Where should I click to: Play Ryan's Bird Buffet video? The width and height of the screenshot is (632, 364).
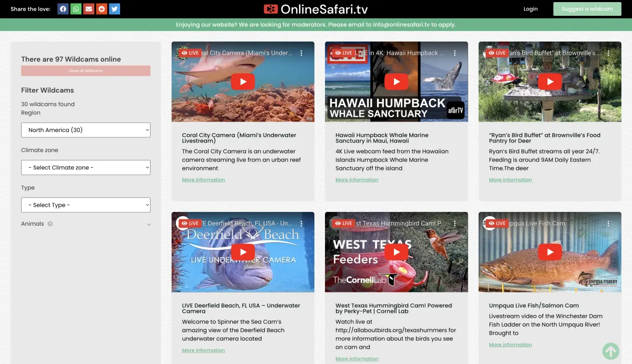(550, 82)
